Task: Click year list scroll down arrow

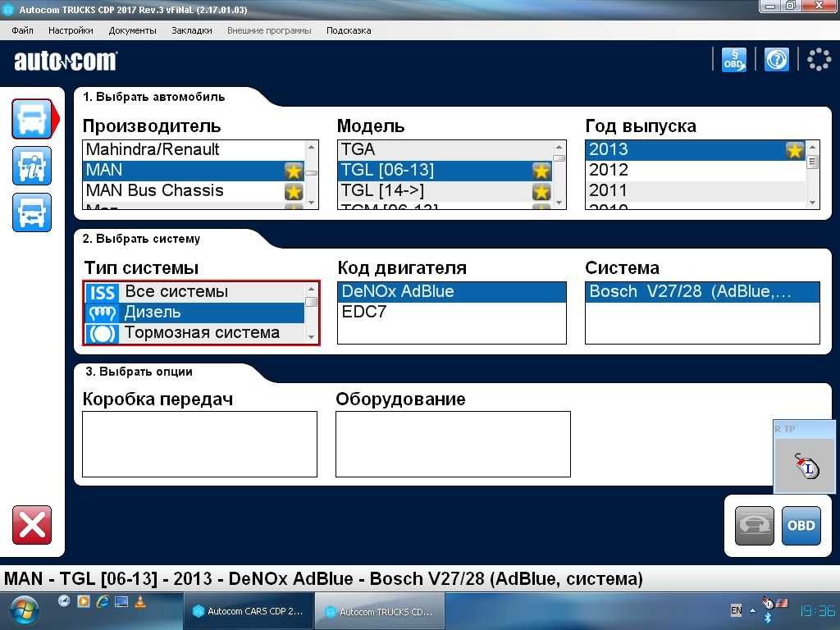Action: pyautogui.click(x=813, y=203)
